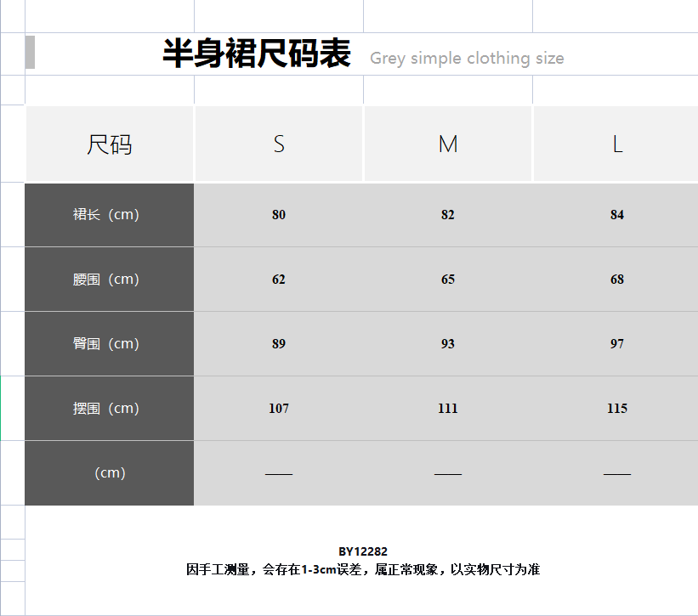Image resolution: width=698 pixels, height=616 pixels.
Task: Select the cell with value 80
Action: point(279,215)
